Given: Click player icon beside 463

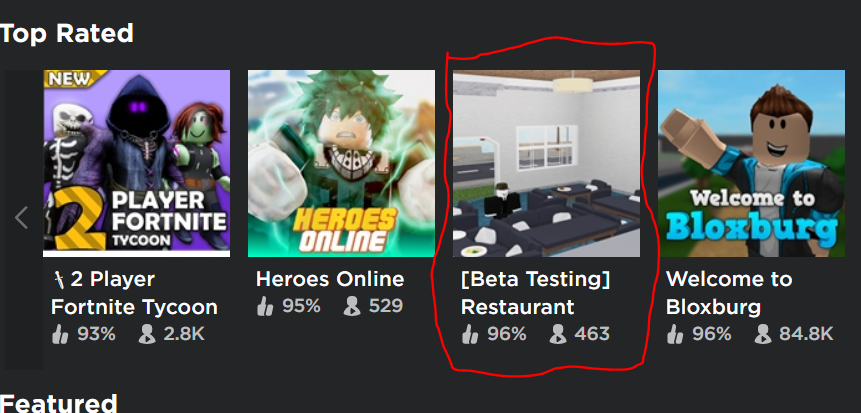Looking at the screenshot, I should pos(557,334).
